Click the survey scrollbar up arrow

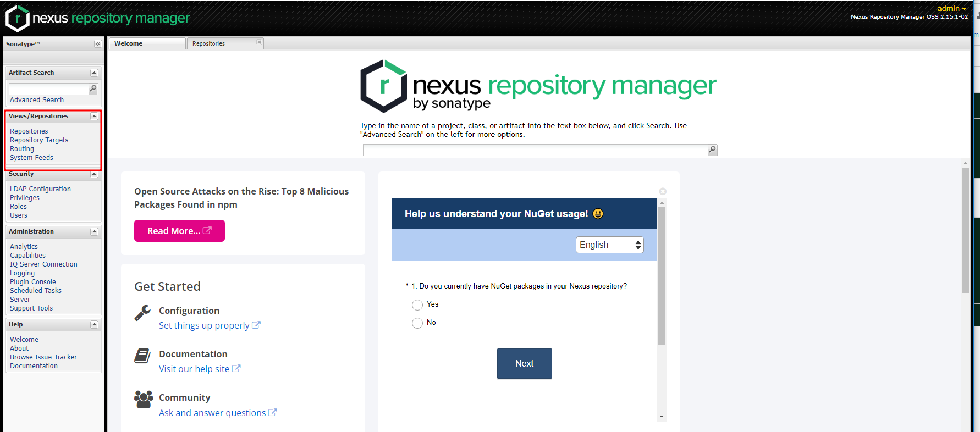[x=662, y=203]
